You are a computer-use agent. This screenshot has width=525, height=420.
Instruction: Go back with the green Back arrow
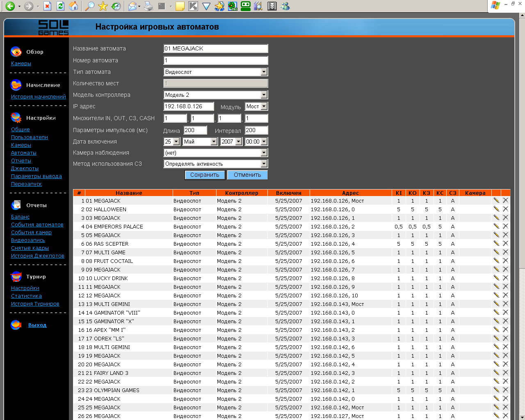pos(10,6)
